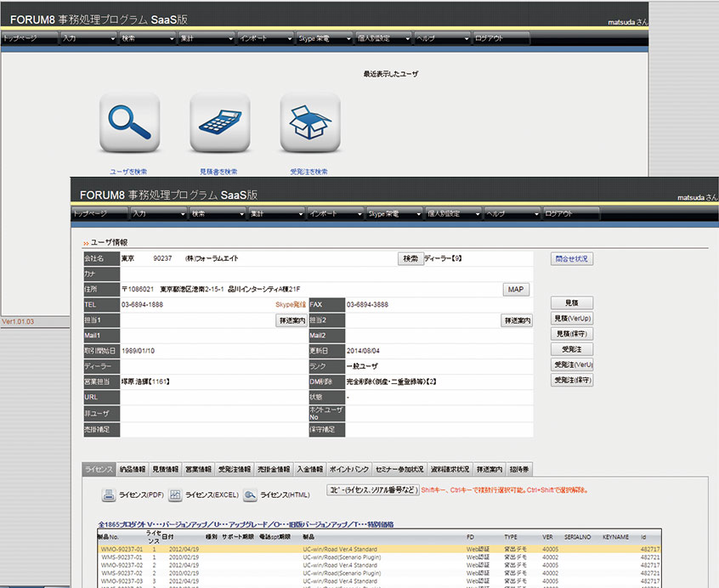Click the calculator icon for 見積書を検索

click(220, 122)
